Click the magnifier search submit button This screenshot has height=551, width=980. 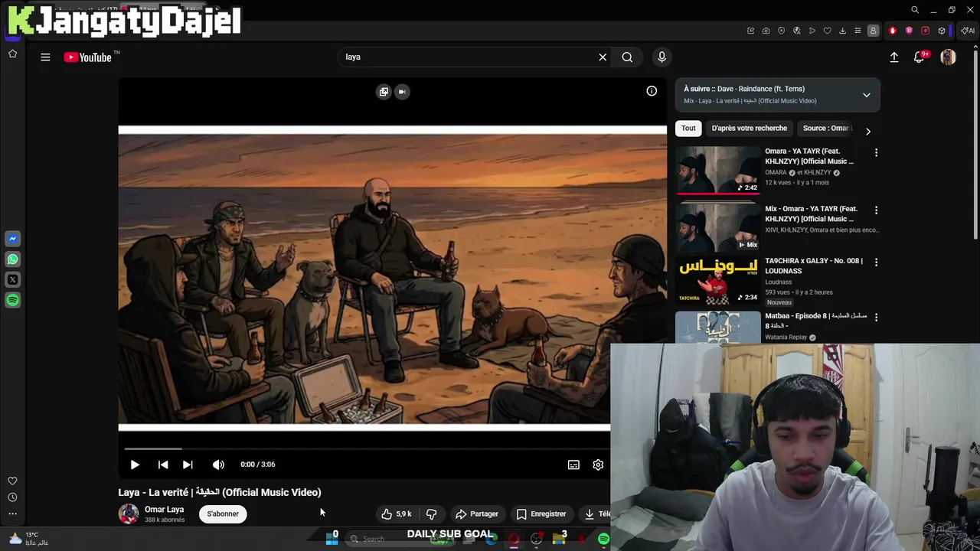[x=627, y=57]
